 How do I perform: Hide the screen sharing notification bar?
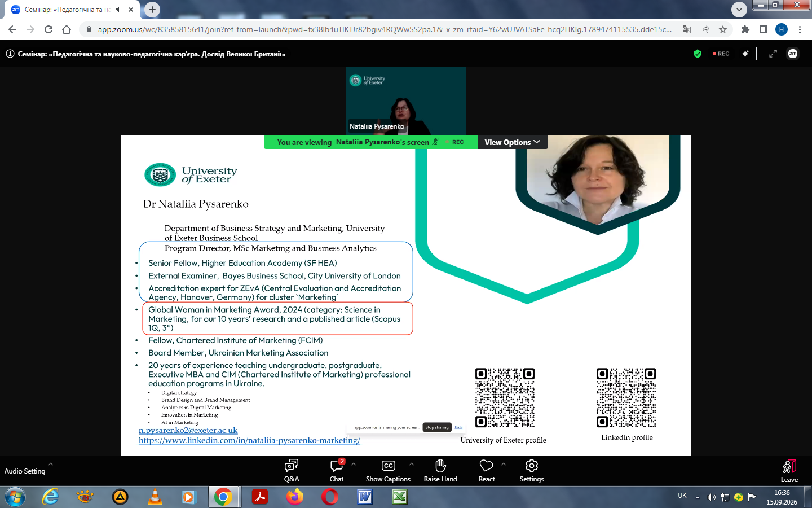[x=458, y=427]
